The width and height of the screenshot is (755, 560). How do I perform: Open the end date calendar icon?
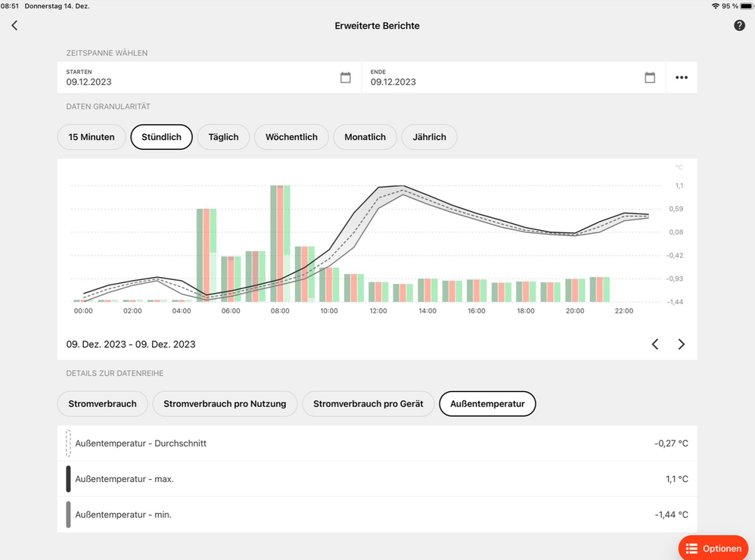click(649, 77)
